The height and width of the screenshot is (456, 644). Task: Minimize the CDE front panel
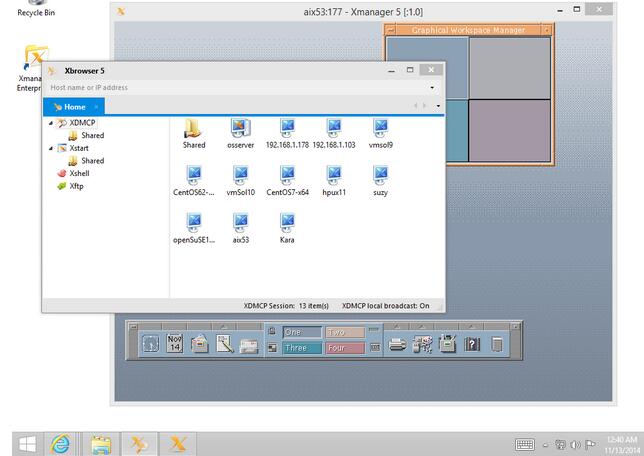point(517,327)
